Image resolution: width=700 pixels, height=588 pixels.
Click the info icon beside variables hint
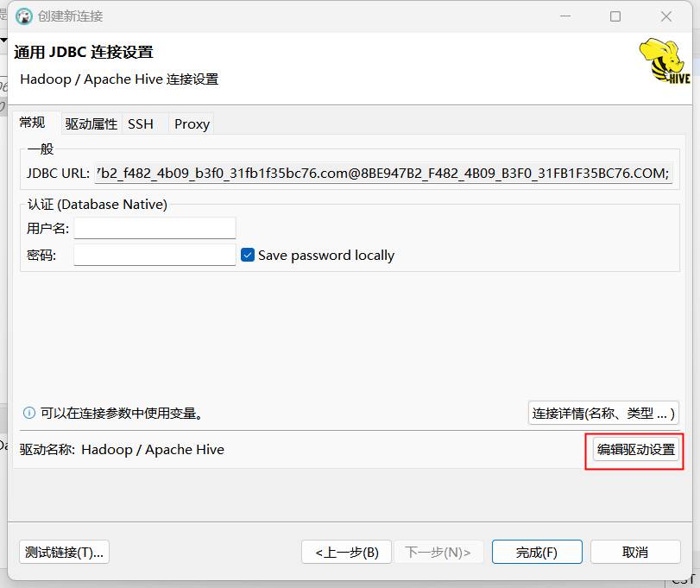(29, 413)
